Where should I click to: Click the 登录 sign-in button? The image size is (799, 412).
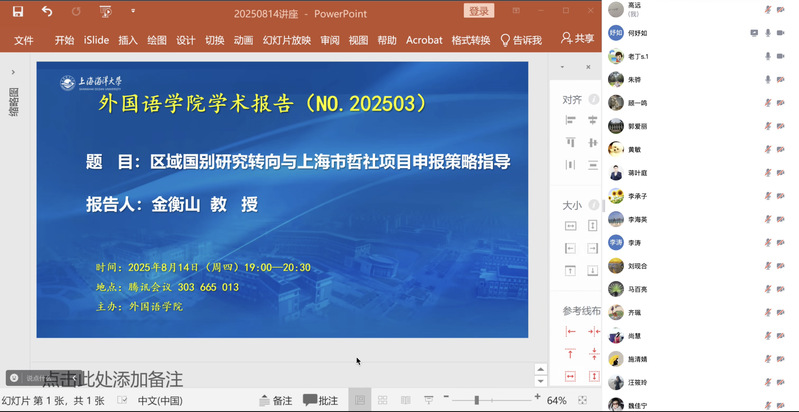click(x=480, y=11)
